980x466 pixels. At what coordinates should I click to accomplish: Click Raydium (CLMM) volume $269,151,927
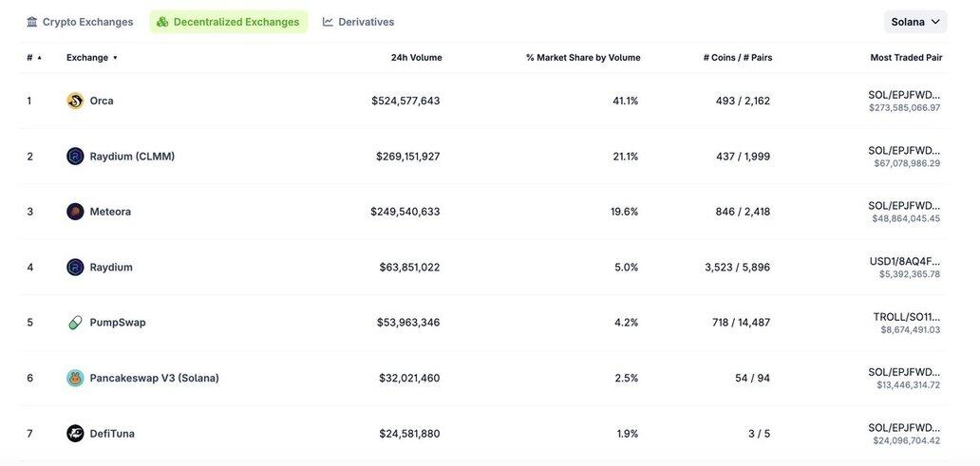click(x=408, y=157)
